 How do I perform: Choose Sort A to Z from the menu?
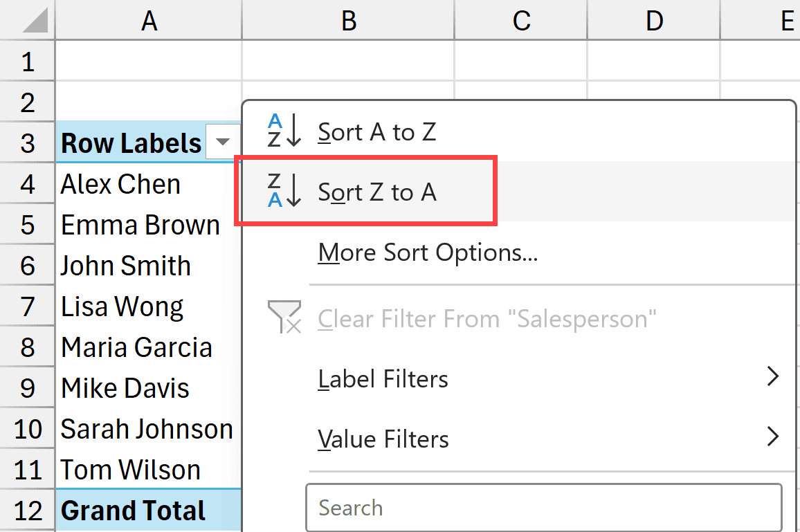coord(377,131)
